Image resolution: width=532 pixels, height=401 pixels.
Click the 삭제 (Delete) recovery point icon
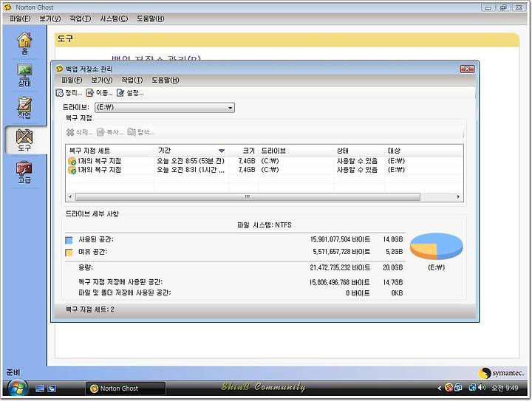[x=70, y=132]
